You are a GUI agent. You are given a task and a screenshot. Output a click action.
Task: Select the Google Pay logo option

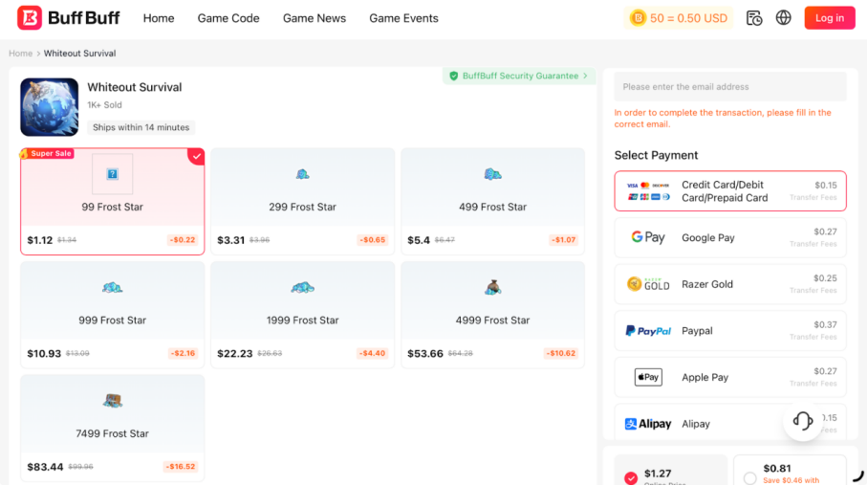click(x=648, y=238)
